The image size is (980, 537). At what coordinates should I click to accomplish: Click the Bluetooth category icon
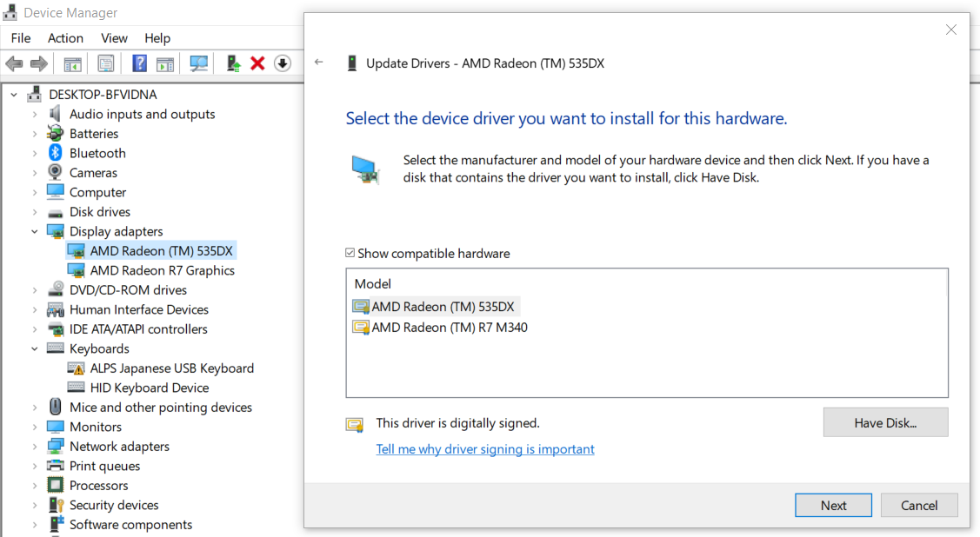pos(55,153)
